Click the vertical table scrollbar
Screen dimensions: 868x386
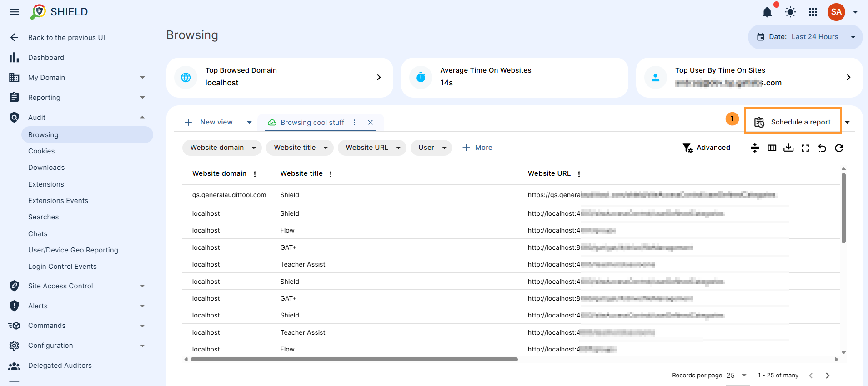tap(843, 208)
